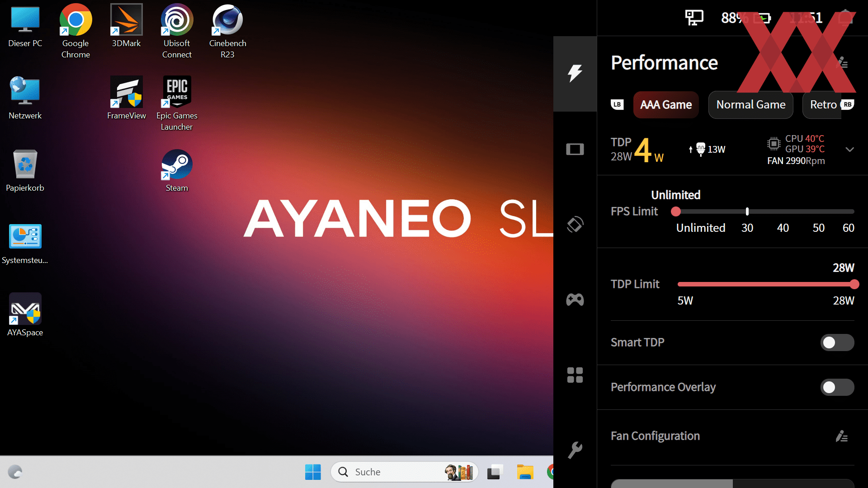
Task: Open Papierkorb recycle bin
Action: point(25,171)
